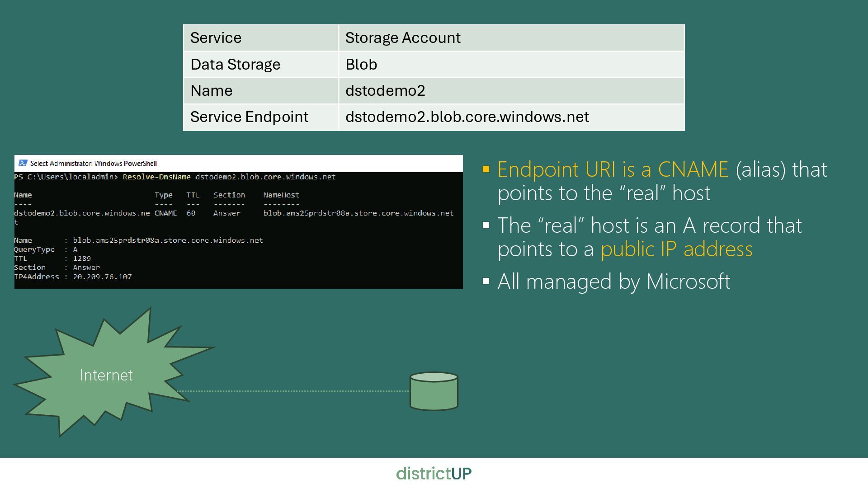Click the 'NameHost' column header
The image size is (868, 488).
[281, 195]
